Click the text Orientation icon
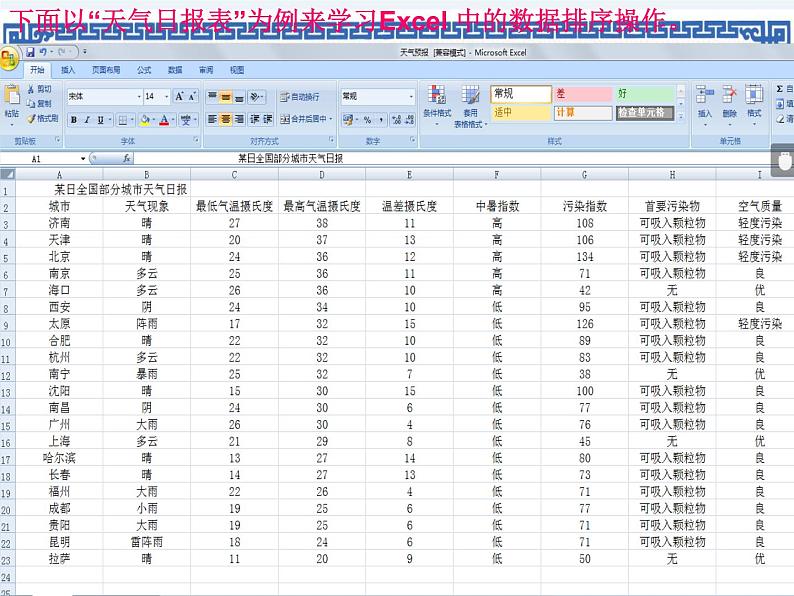Image resolution: width=794 pixels, height=596 pixels. (255, 96)
